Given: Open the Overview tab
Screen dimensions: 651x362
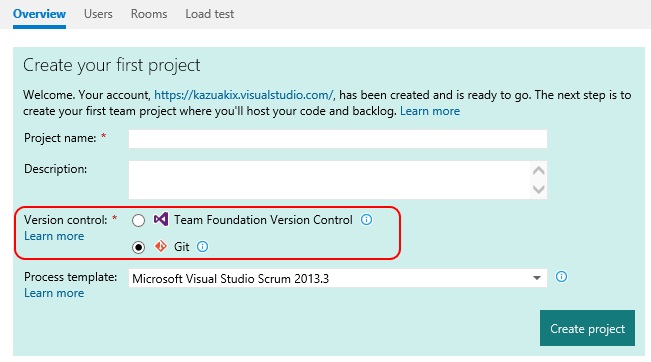Looking at the screenshot, I should 39,14.
